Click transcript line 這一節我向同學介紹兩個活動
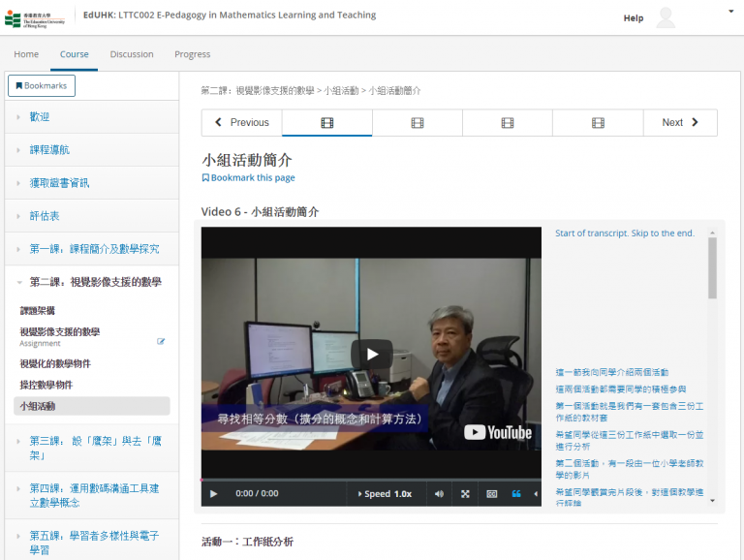 point(611,372)
